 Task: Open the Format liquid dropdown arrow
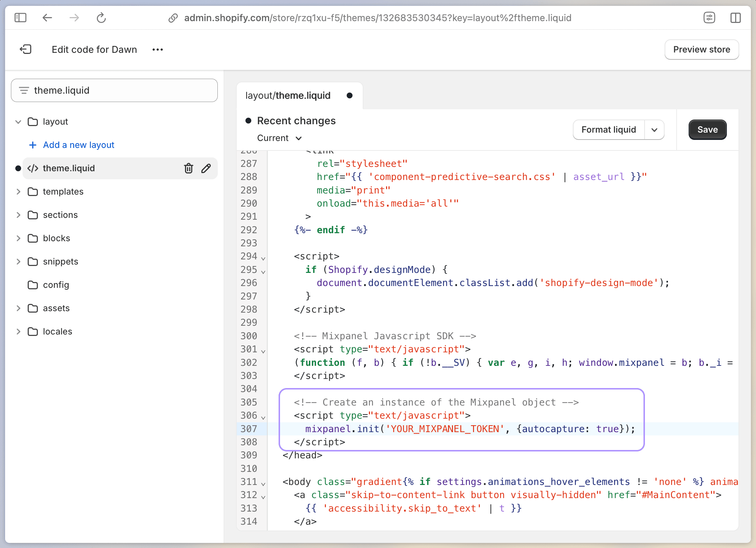[x=654, y=130]
